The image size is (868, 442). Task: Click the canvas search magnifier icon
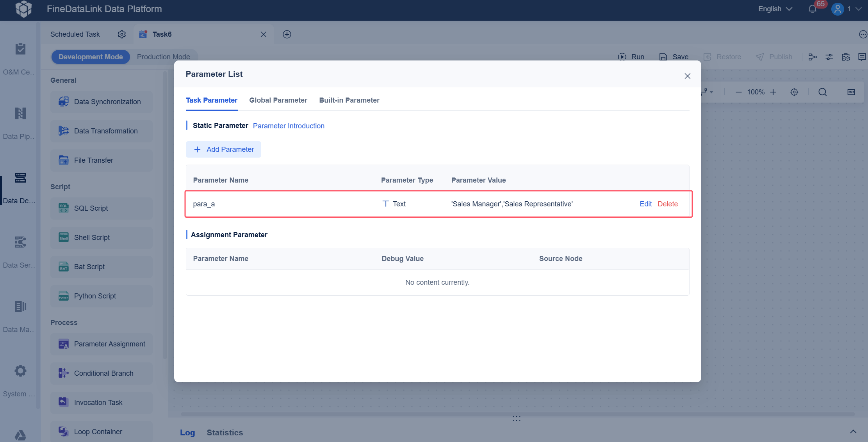click(823, 92)
